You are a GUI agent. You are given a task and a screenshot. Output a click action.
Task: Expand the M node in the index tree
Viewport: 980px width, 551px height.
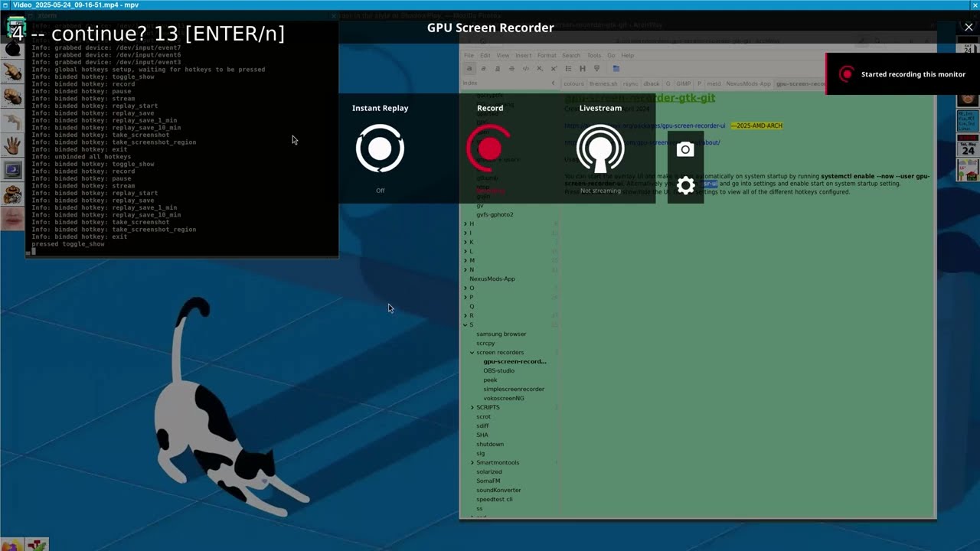coord(465,260)
